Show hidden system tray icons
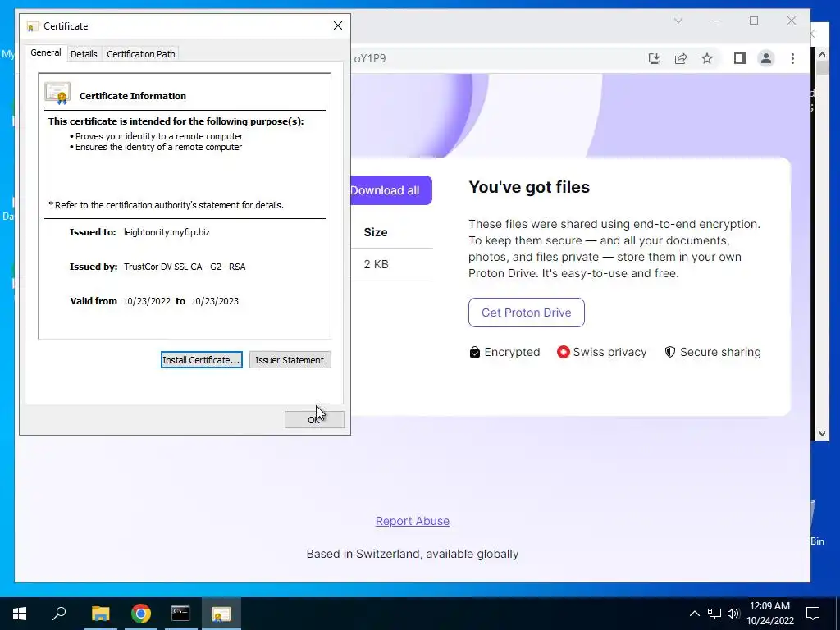 tap(694, 614)
